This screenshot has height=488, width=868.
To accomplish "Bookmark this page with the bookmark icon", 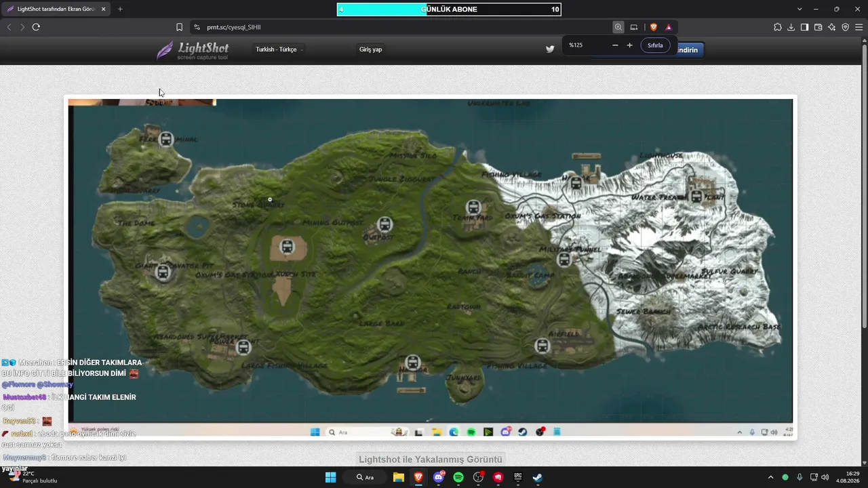I will 179,27.
